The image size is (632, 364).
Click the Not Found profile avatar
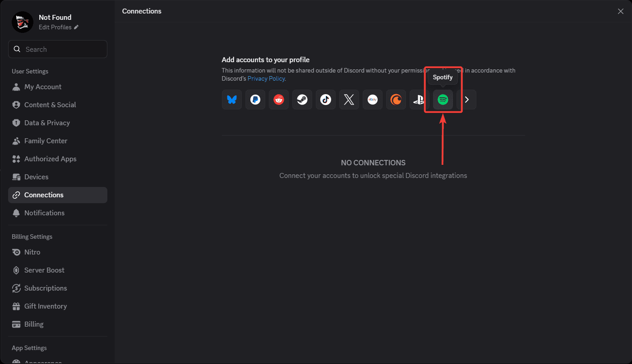click(x=22, y=22)
